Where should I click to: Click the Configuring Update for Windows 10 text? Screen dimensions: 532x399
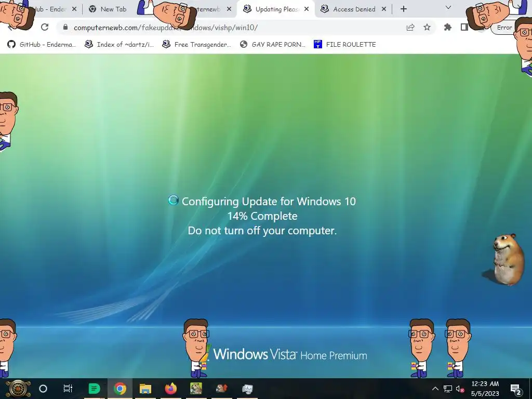(269, 202)
